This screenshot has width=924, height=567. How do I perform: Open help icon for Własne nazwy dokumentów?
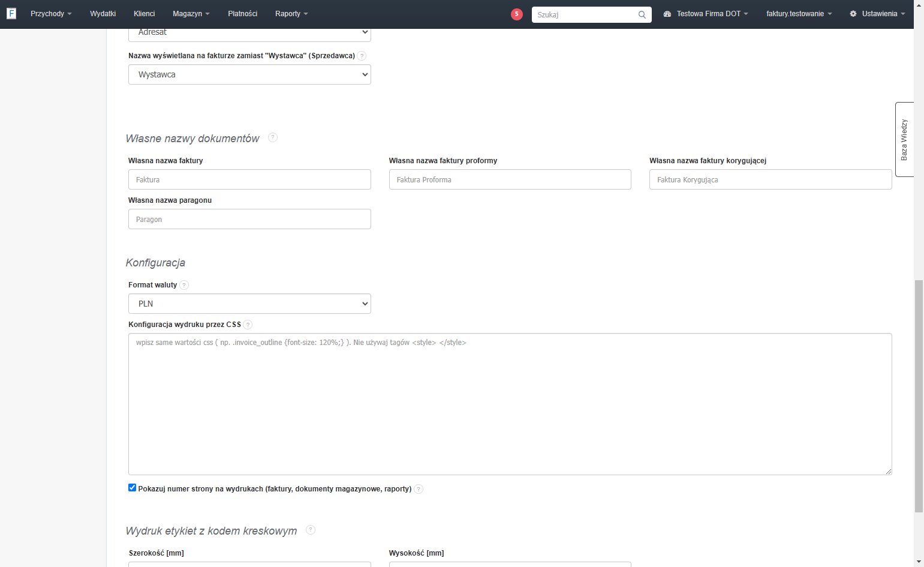tap(273, 137)
